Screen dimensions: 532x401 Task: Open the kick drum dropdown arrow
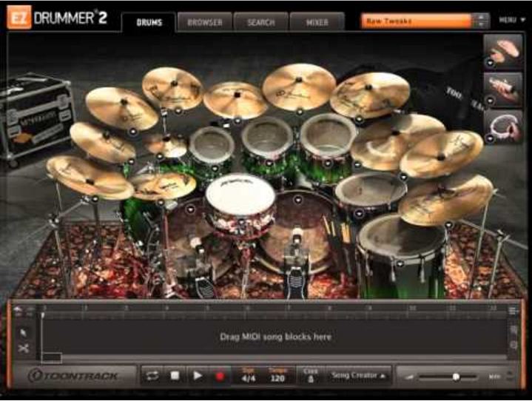(x=298, y=200)
